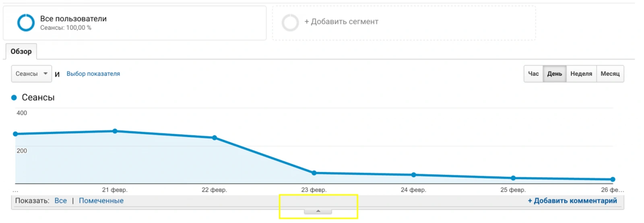Open the Сеансы metric dropdown

(31, 74)
